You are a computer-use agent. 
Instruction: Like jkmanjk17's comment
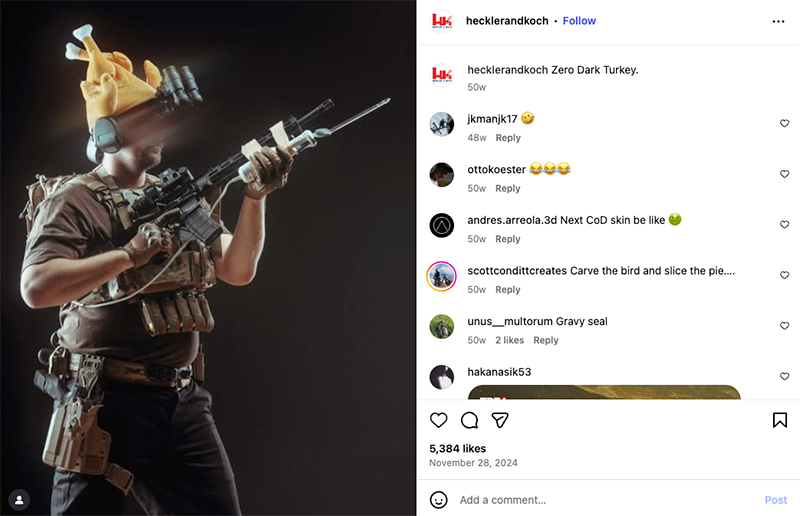[x=784, y=124]
